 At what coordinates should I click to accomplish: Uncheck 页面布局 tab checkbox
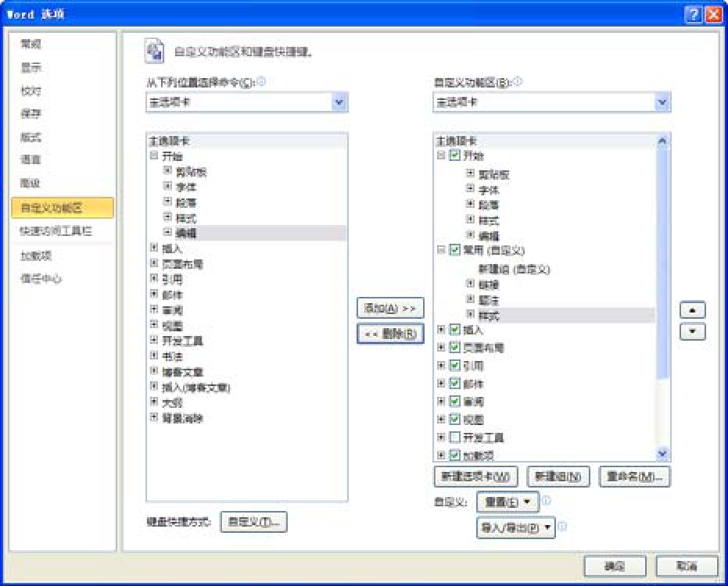click(454, 347)
